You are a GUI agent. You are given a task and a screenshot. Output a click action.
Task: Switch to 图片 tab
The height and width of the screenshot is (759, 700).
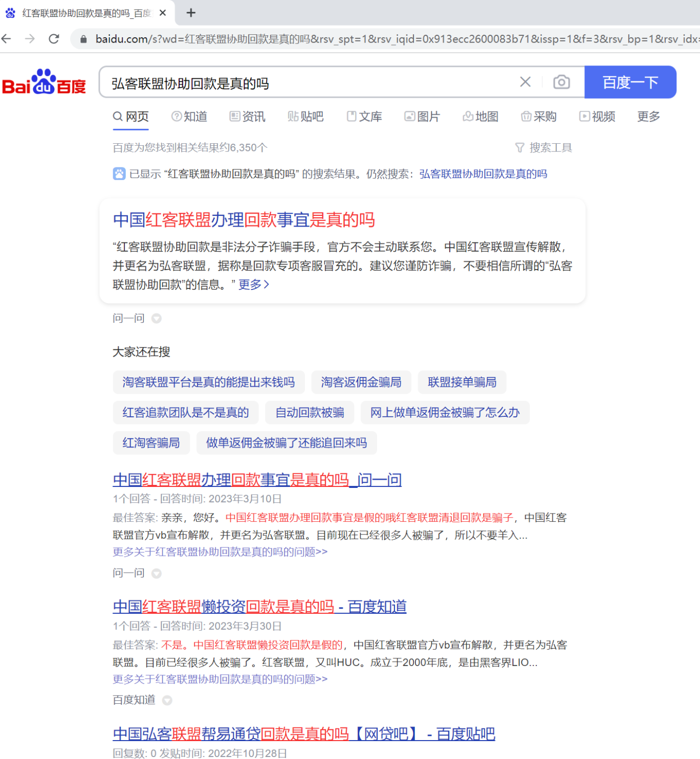(422, 117)
